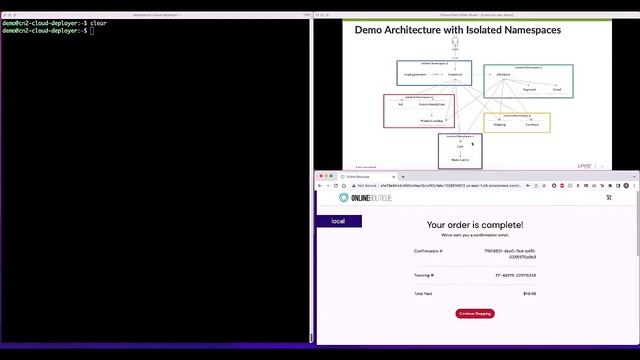The height and width of the screenshot is (360, 640).
Task: Click the Total Paid amount
Action: (529, 293)
